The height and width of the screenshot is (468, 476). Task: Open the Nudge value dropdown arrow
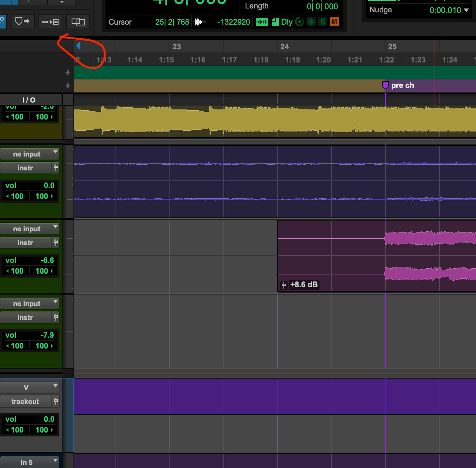pos(466,10)
